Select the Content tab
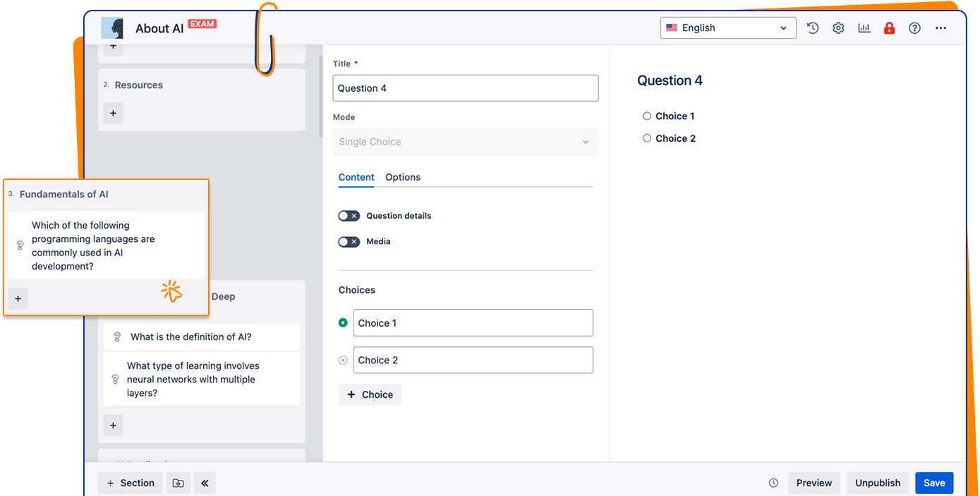The width and height of the screenshot is (980, 496). (356, 177)
